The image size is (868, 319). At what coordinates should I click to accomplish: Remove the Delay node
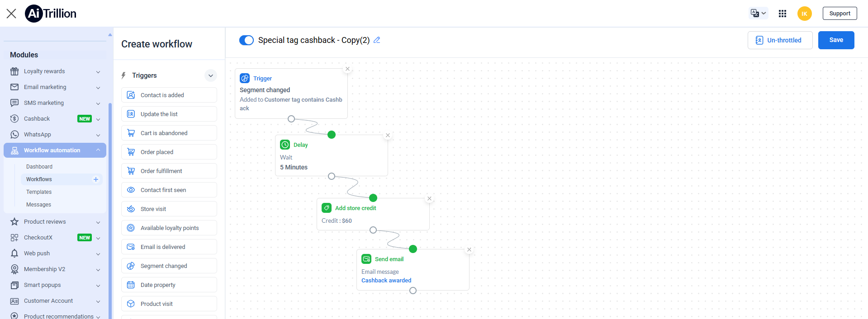coord(388,135)
